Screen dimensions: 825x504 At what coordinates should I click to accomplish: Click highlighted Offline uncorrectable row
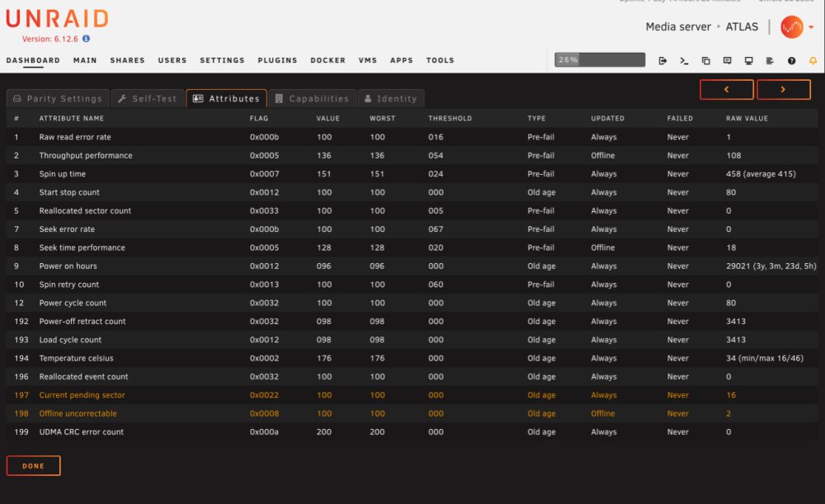coord(412,413)
